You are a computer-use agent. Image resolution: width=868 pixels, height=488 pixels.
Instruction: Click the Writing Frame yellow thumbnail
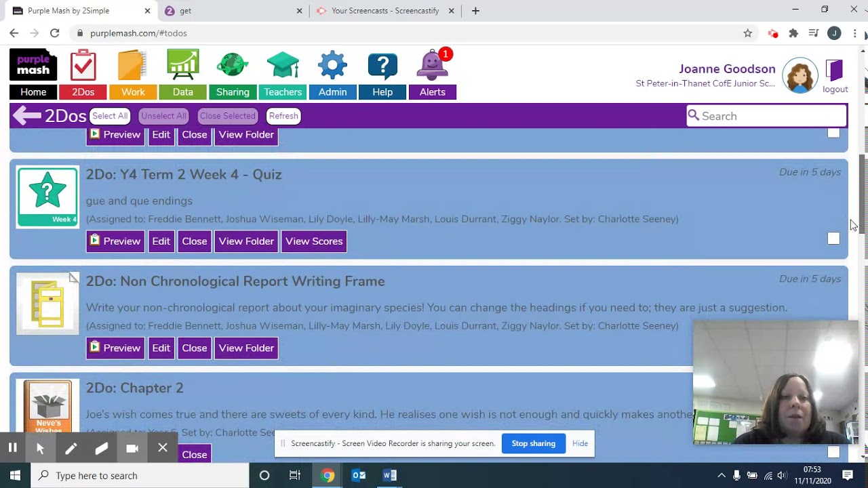[47, 304]
